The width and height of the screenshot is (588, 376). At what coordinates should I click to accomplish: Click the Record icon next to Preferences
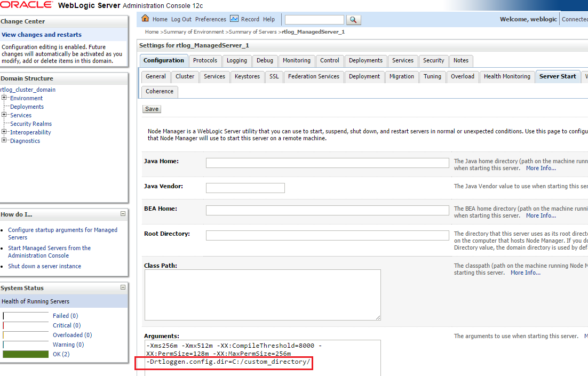click(x=235, y=19)
